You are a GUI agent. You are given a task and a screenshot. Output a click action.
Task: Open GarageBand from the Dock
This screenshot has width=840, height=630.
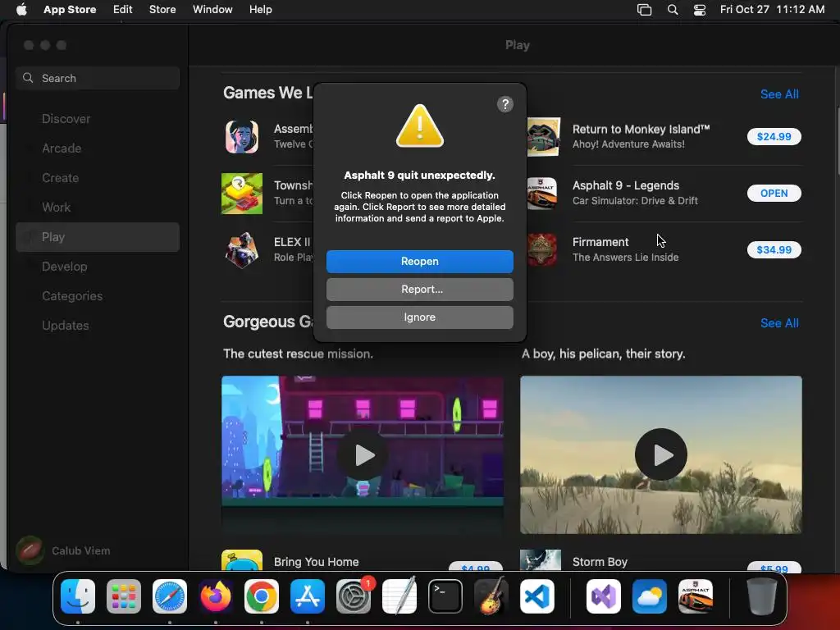pos(491,596)
